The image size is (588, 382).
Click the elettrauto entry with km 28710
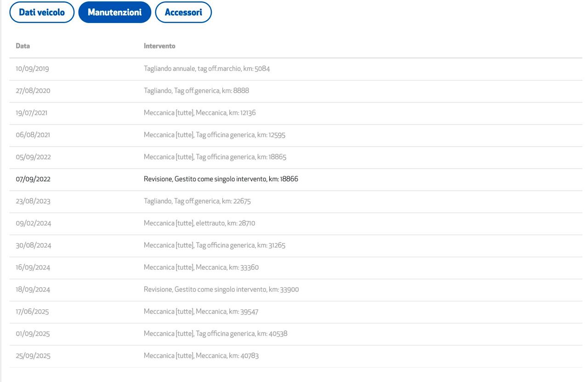coord(199,223)
